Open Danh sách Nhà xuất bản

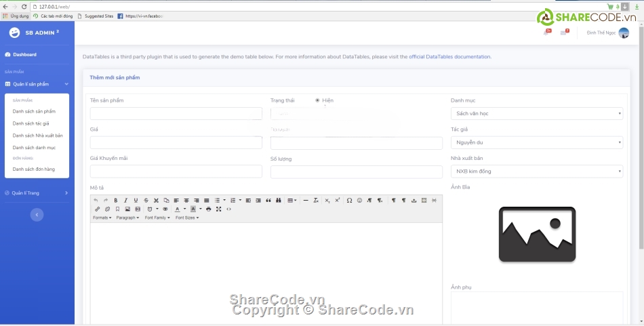(x=38, y=136)
